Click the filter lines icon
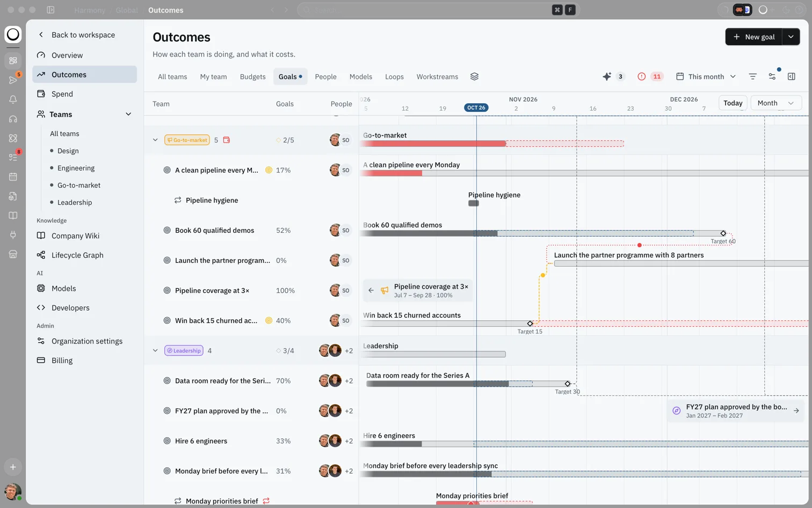 [753, 76]
